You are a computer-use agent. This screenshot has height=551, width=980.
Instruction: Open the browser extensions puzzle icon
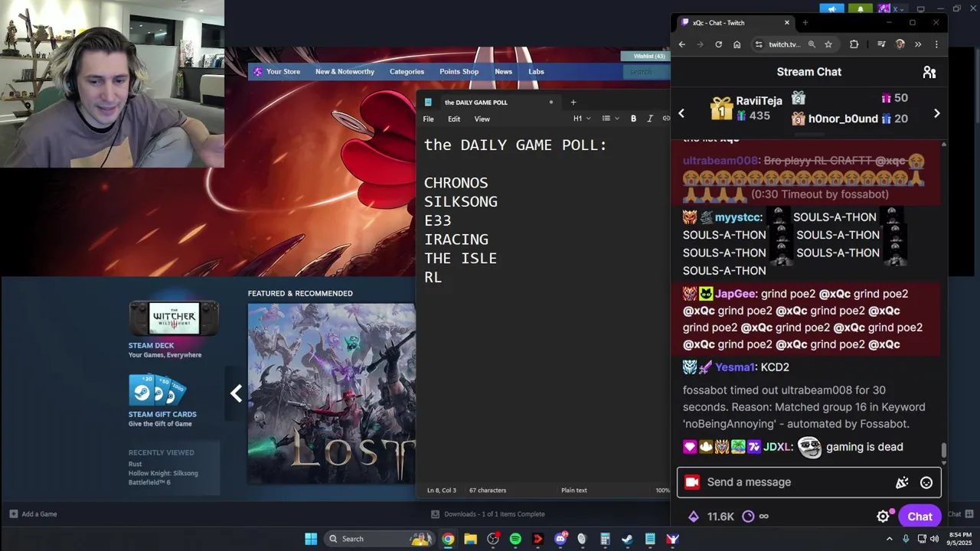point(854,44)
